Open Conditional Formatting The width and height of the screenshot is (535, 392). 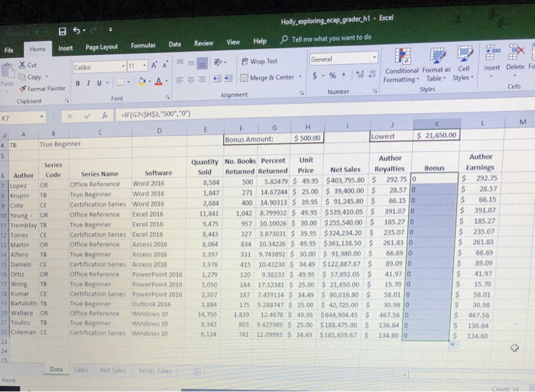coord(401,66)
